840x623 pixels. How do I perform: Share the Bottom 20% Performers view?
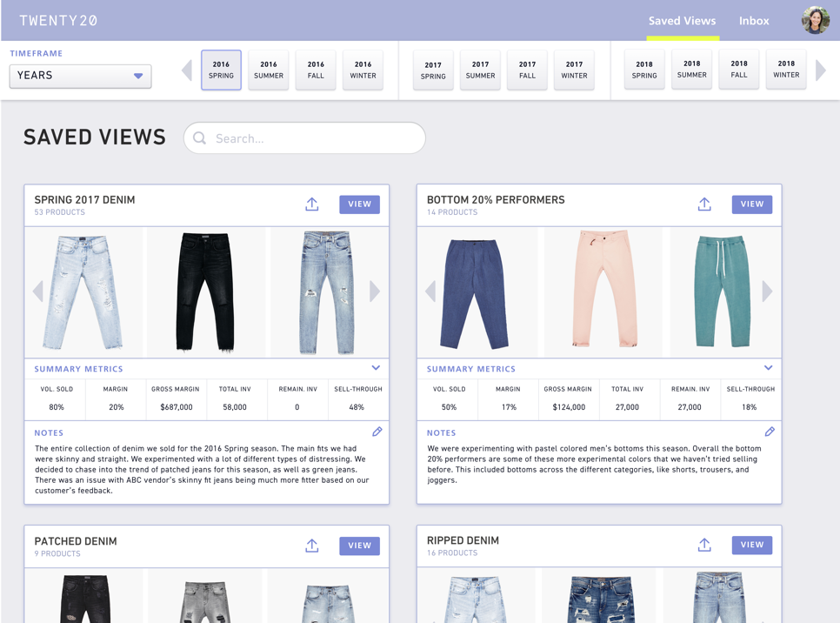[704, 204]
